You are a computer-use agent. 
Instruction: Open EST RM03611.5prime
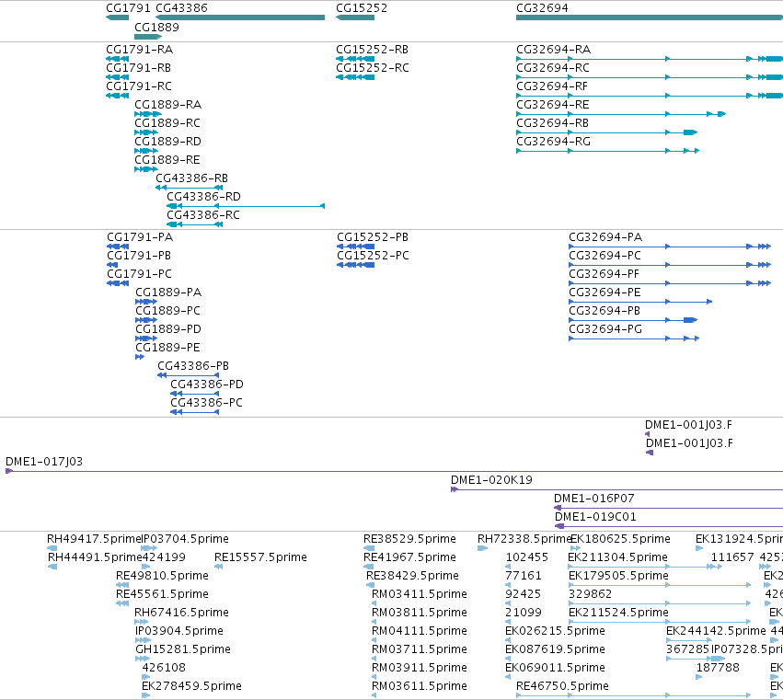tap(420, 686)
